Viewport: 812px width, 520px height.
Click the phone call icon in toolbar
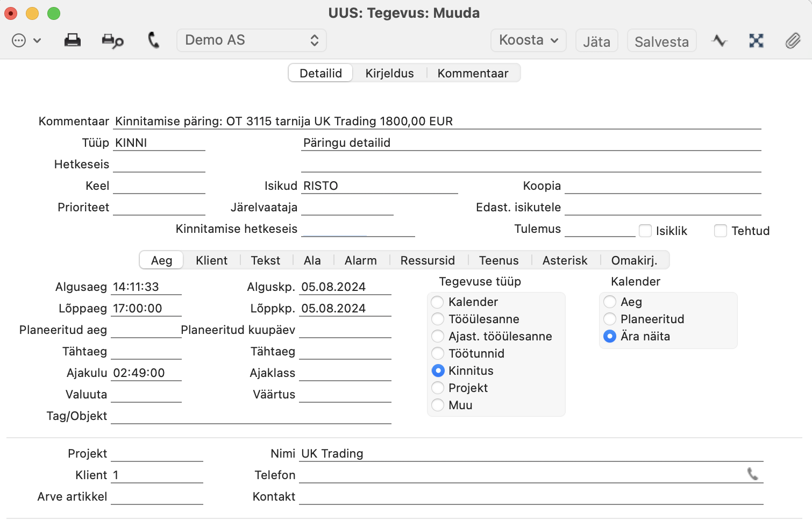click(x=153, y=40)
